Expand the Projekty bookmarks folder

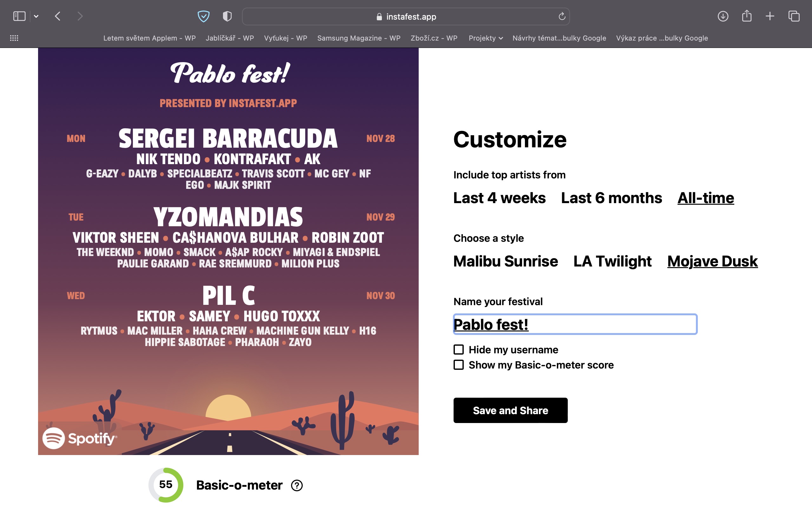(485, 38)
